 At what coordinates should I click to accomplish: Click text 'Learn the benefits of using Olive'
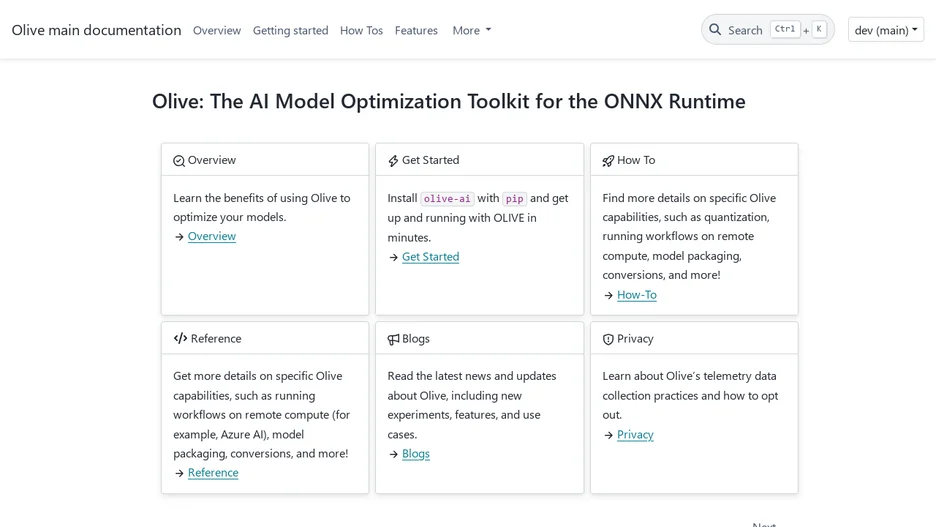[255, 198]
